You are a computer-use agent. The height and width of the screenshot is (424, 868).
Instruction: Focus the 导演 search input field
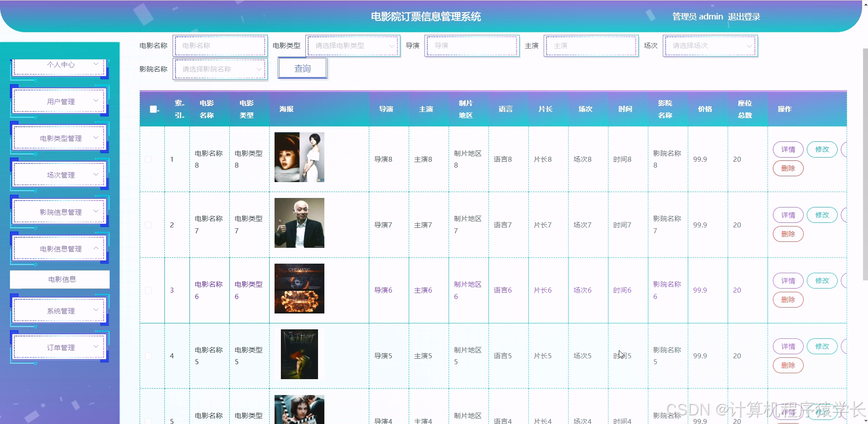[x=472, y=46]
